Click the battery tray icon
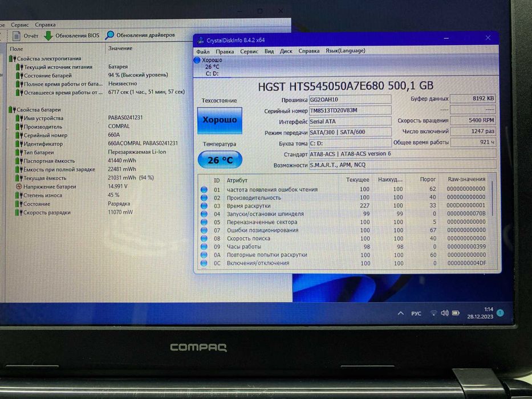532x399 pixels. pos(456,313)
